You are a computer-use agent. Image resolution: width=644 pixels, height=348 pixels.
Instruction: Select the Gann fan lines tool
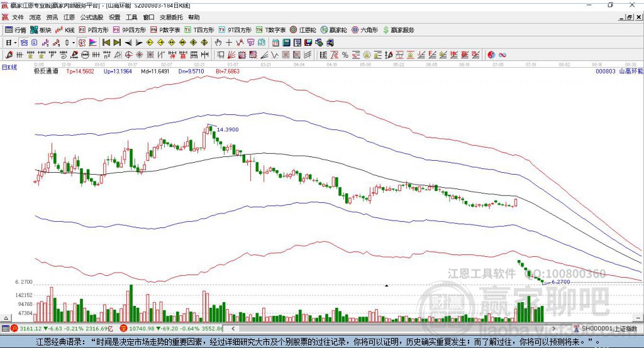(x=231, y=55)
